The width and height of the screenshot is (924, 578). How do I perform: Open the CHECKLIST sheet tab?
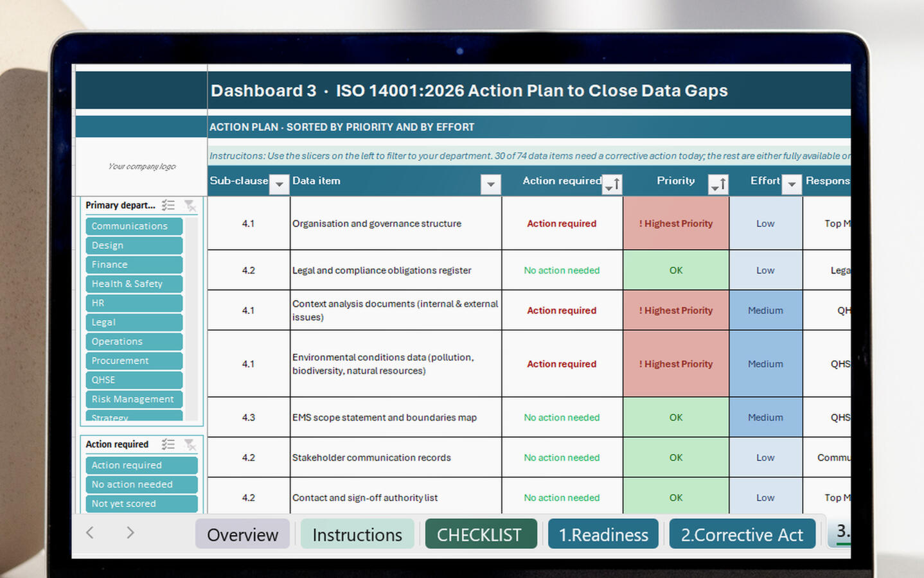(x=481, y=534)
